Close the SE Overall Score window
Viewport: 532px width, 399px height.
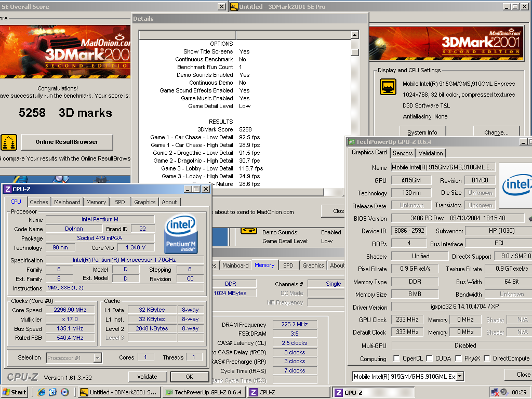click(x=221, y=6)
